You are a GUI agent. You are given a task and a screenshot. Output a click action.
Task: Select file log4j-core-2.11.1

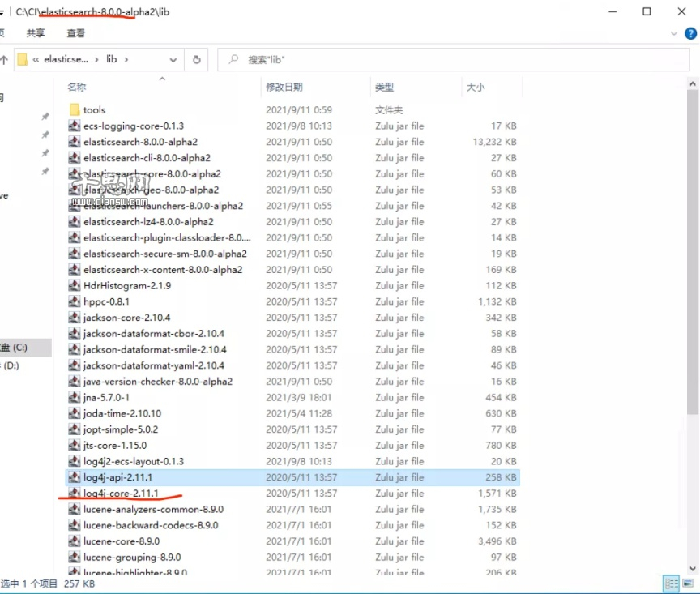(x=121, y=494)
